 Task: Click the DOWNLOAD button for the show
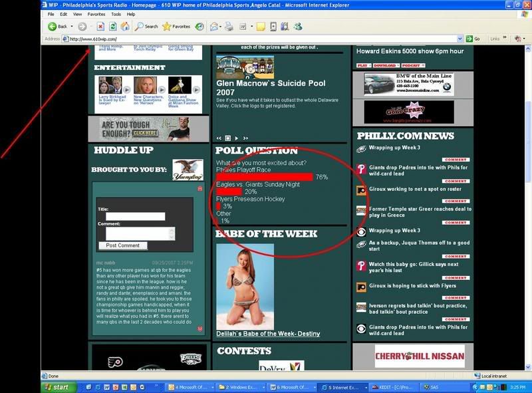(386, 65)
